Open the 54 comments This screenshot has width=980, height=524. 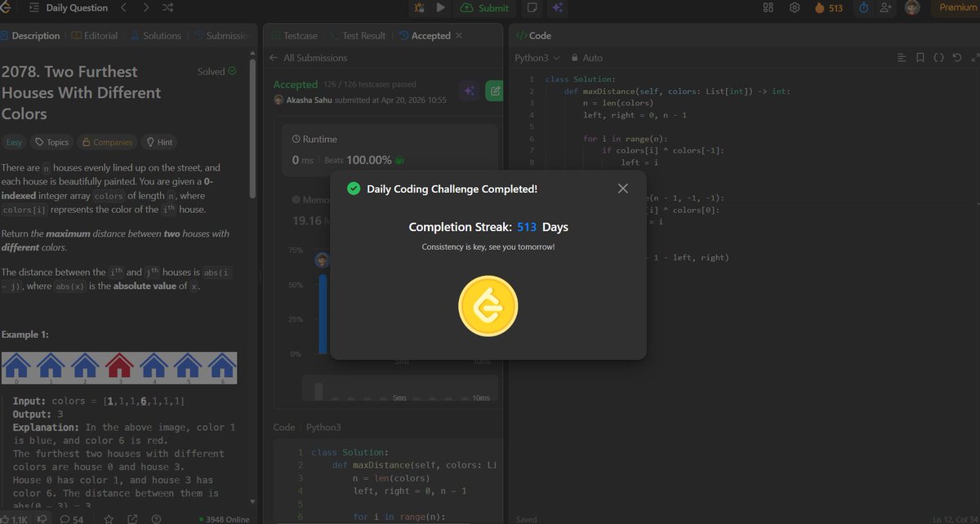click(x=72, y=519)
